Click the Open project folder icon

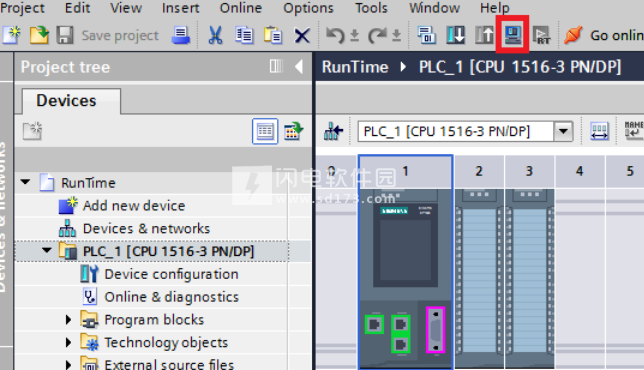point(39,35)
